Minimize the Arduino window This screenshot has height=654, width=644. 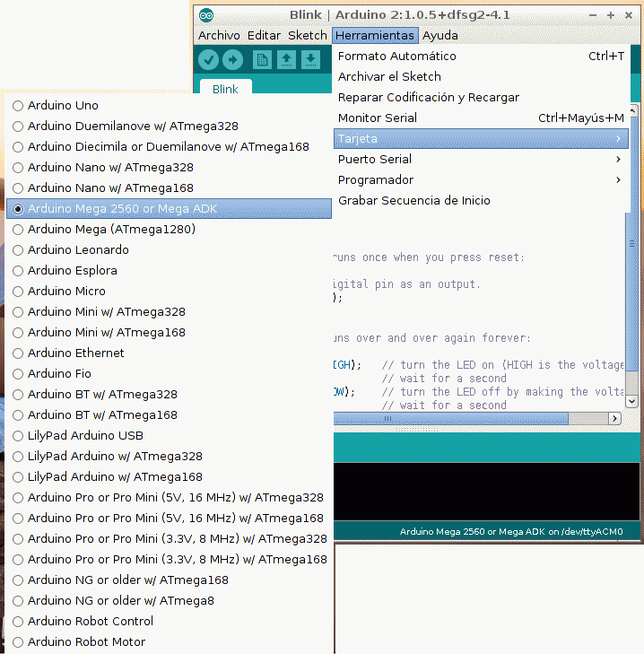593,15
